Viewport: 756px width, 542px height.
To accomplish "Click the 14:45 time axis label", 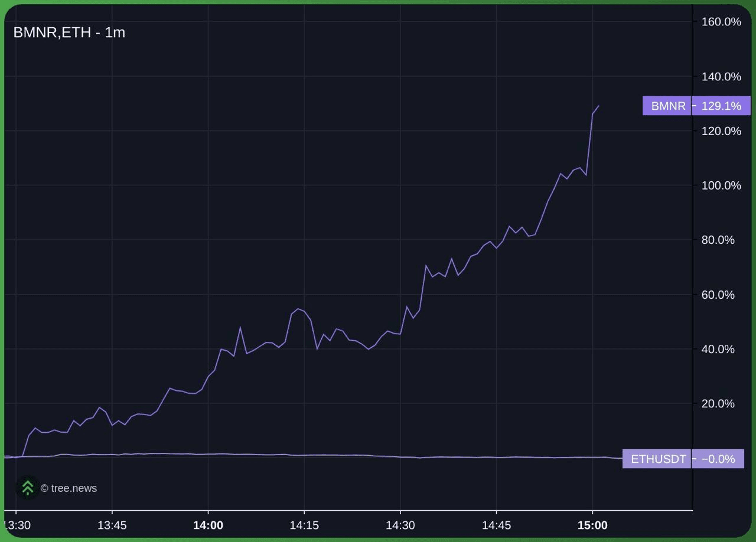I will click(496, 525).
